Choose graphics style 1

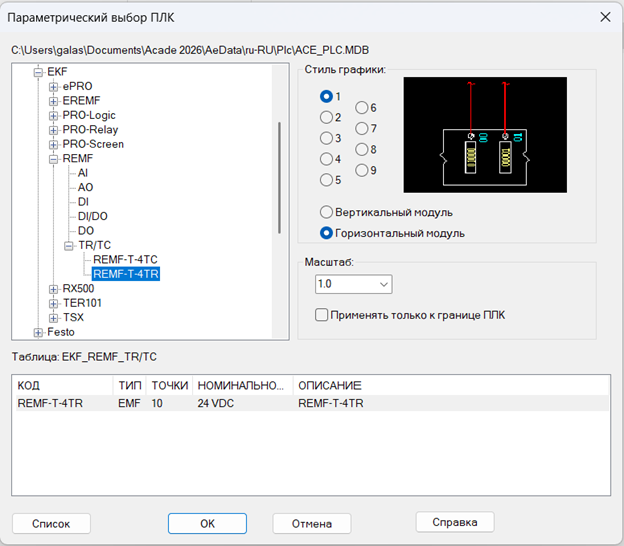click(326, 96)
